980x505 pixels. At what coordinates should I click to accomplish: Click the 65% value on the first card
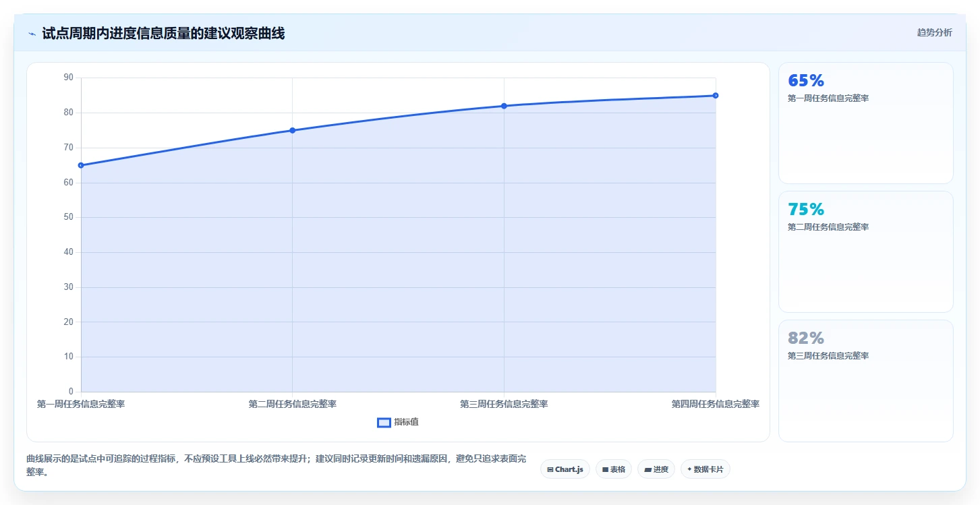(x=806, y=80)
